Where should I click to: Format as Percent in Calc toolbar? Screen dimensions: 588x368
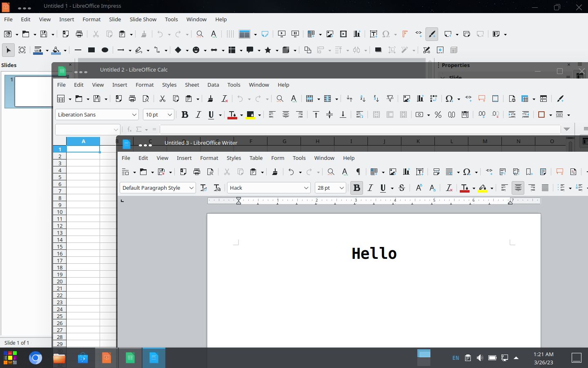(438, 114)
